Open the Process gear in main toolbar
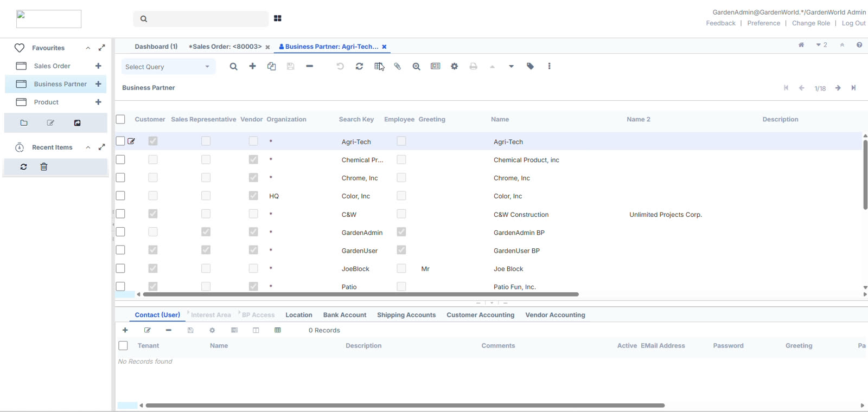The height and width of the screenshot is (412, 868). pos(454,66)
